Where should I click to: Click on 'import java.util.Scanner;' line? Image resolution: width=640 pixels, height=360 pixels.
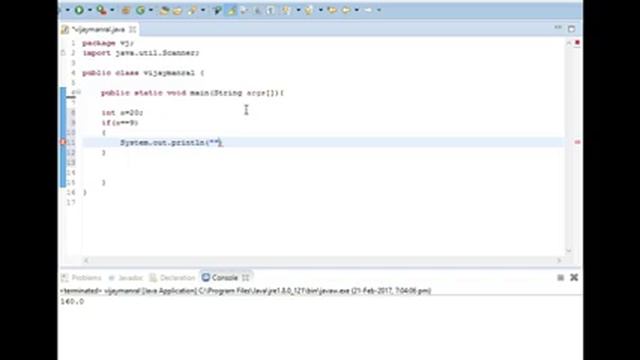[141, 53]
